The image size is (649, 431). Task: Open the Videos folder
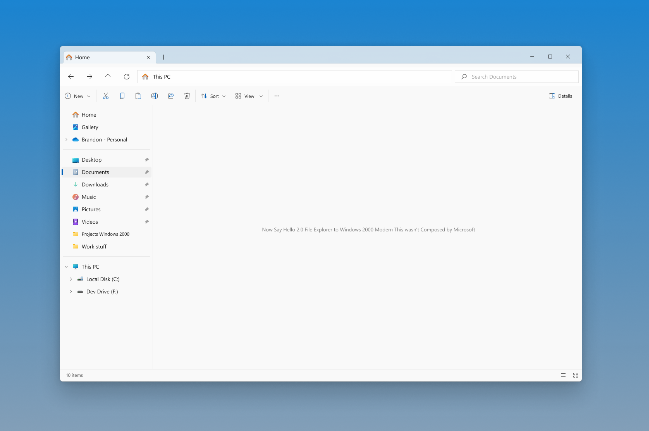click(106, 222)
